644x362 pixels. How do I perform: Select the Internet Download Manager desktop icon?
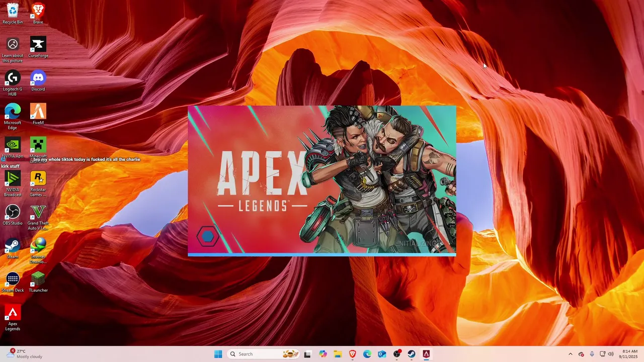38,250
